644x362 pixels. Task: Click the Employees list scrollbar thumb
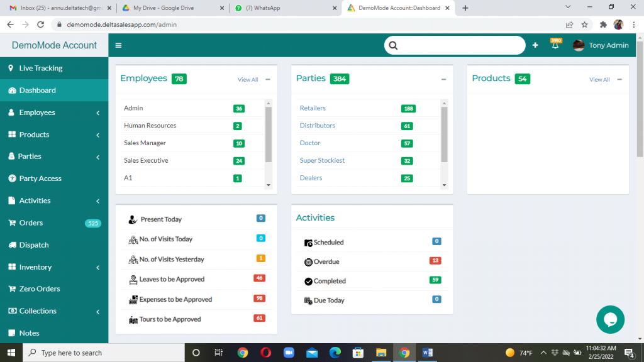coord(268,134)
